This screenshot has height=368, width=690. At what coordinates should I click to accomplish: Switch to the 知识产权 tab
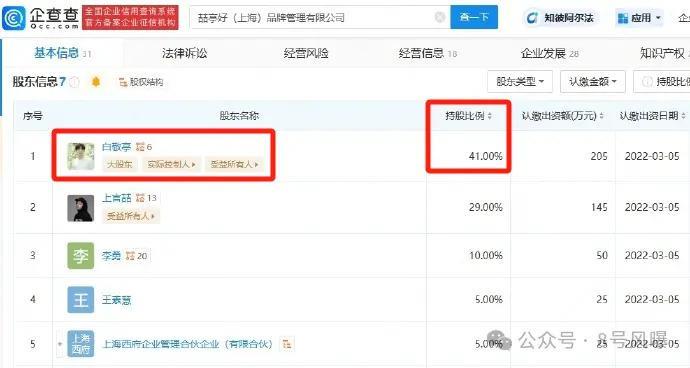tap(662, 53)
